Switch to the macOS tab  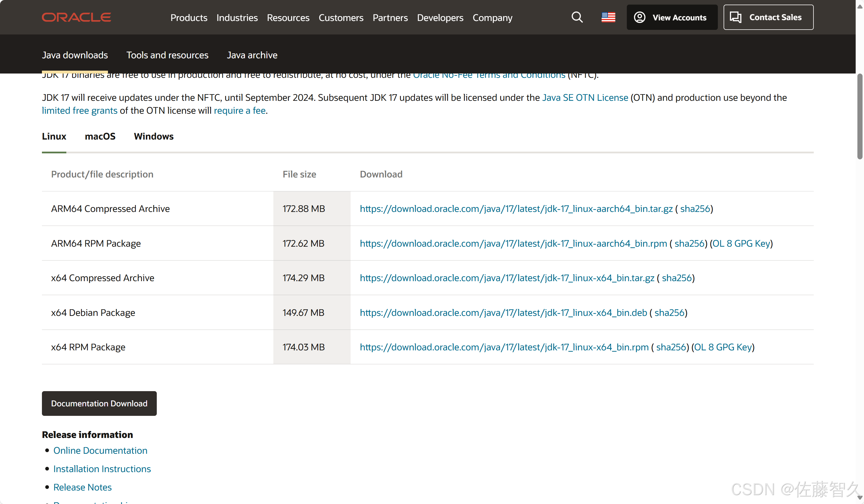point(100,136)
